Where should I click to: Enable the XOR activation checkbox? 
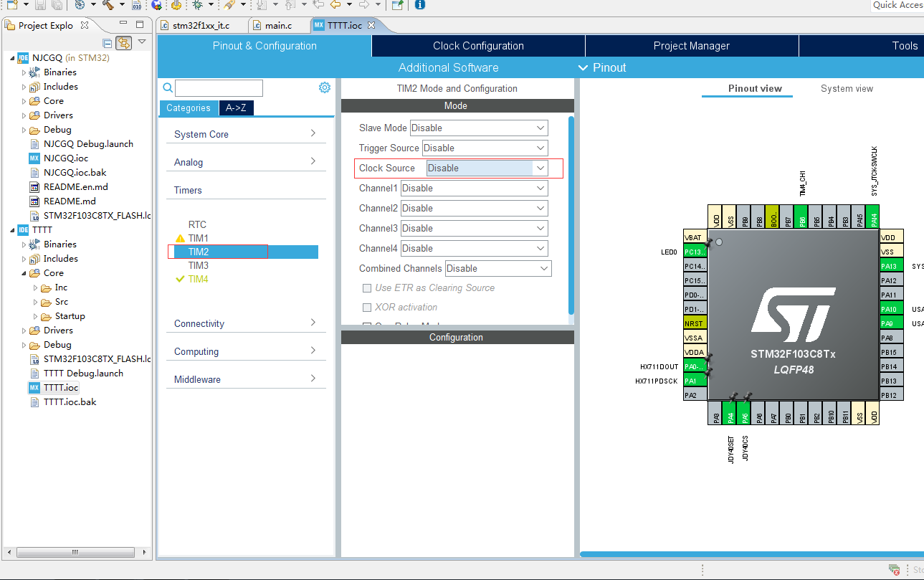(x=367, y=307)
